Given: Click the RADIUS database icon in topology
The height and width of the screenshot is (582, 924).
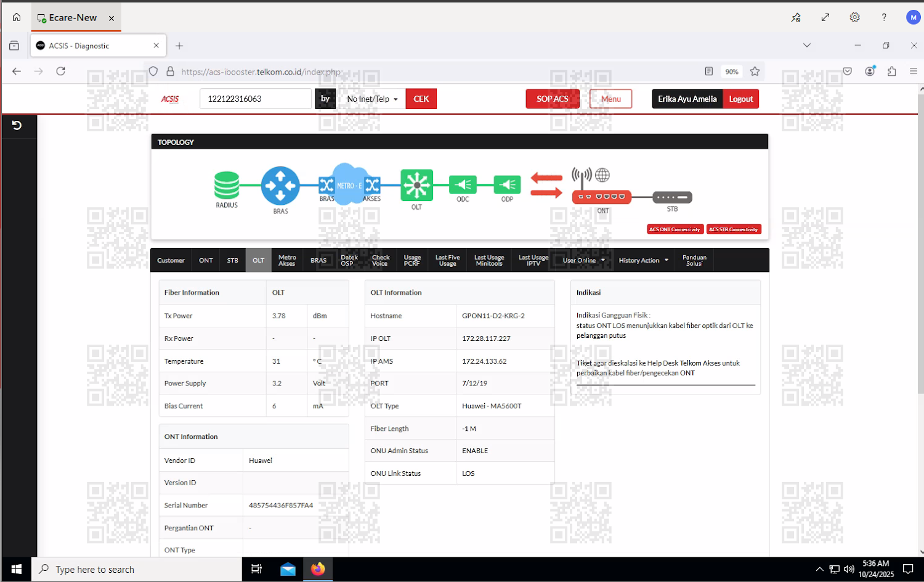Looking at the screenshot, I should [227, 185].
